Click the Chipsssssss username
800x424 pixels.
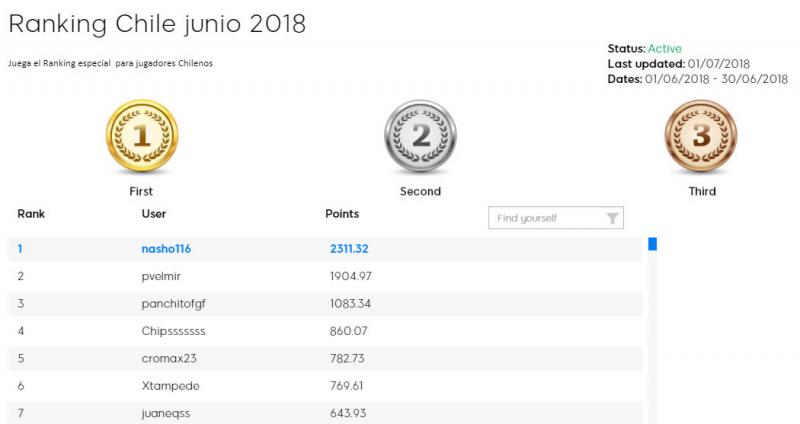173,330
